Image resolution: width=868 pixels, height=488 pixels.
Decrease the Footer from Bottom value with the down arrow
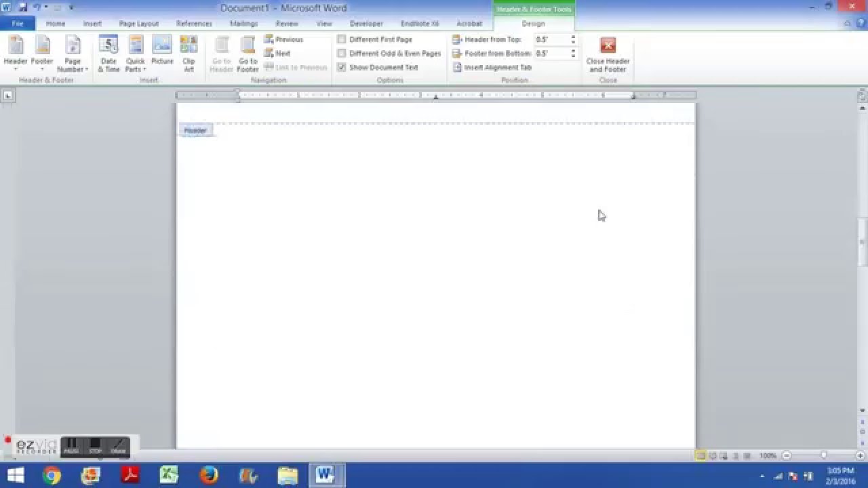573,56
